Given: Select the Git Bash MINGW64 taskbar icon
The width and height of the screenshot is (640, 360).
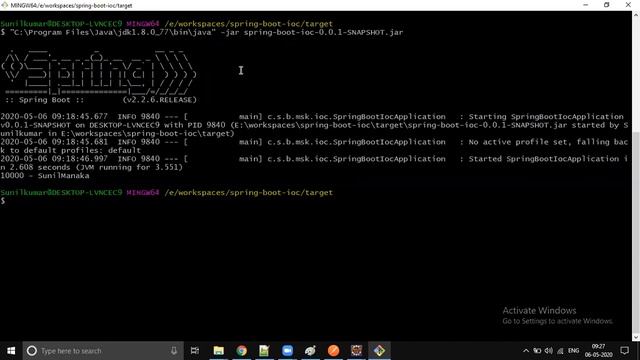Looking at the screenshot, I should [x=379, y=351].
